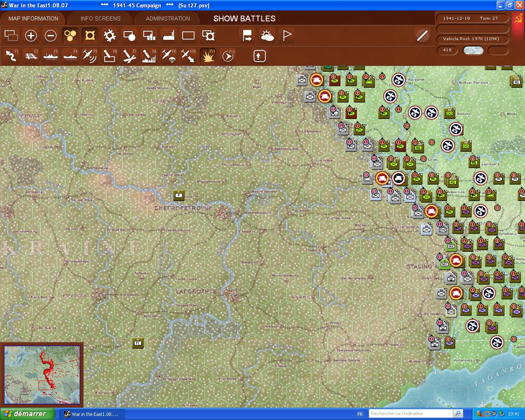Click the ZAPOROZHYE city label
The width and height of the screenshot is (525, 420).
coord(196,291)
